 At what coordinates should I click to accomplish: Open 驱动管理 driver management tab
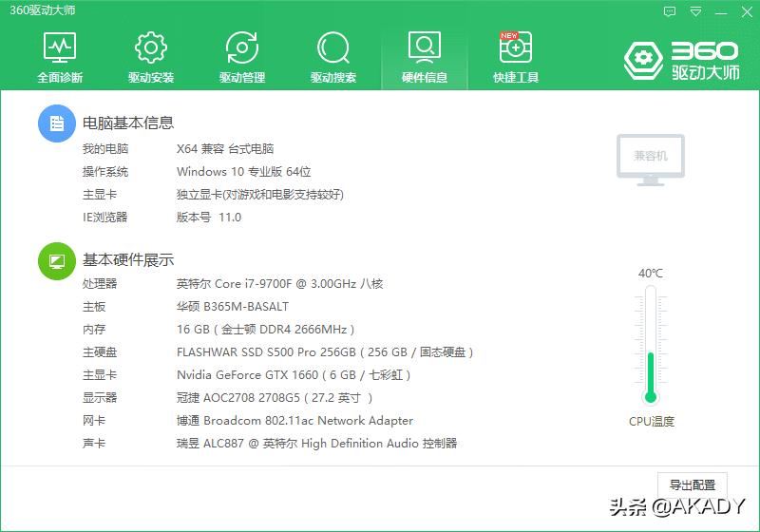click(242, 57)
